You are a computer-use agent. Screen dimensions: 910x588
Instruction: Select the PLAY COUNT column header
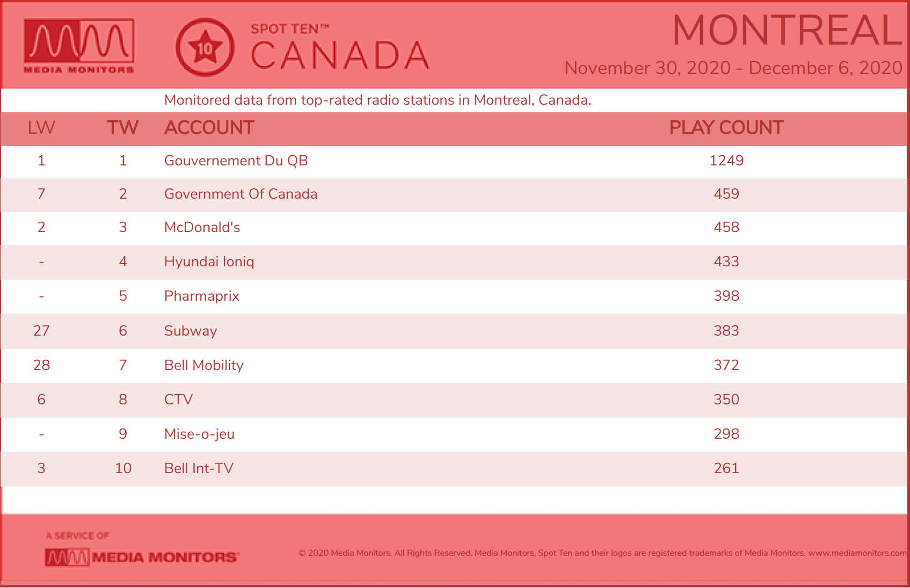coord(726,128)
